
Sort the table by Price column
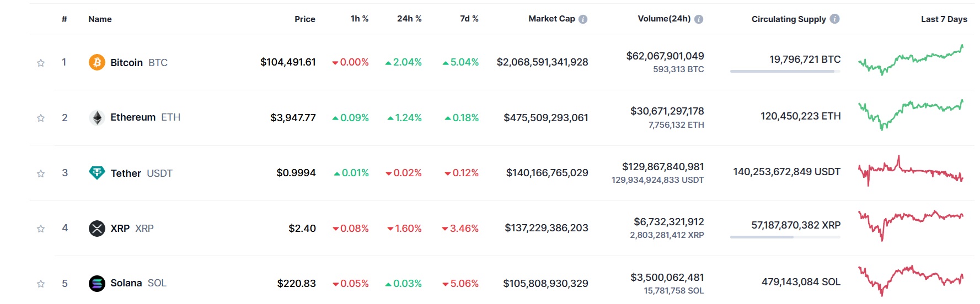[x=305, y=19]
